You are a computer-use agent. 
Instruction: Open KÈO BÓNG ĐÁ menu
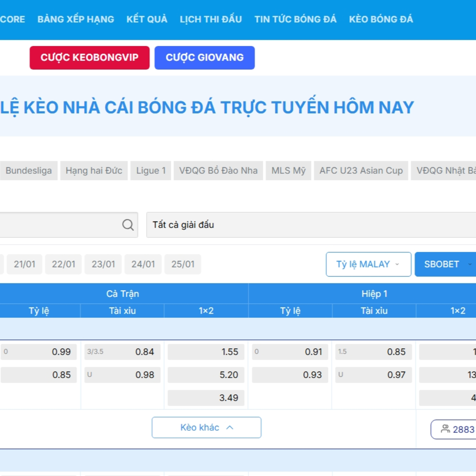click(381, 19)
